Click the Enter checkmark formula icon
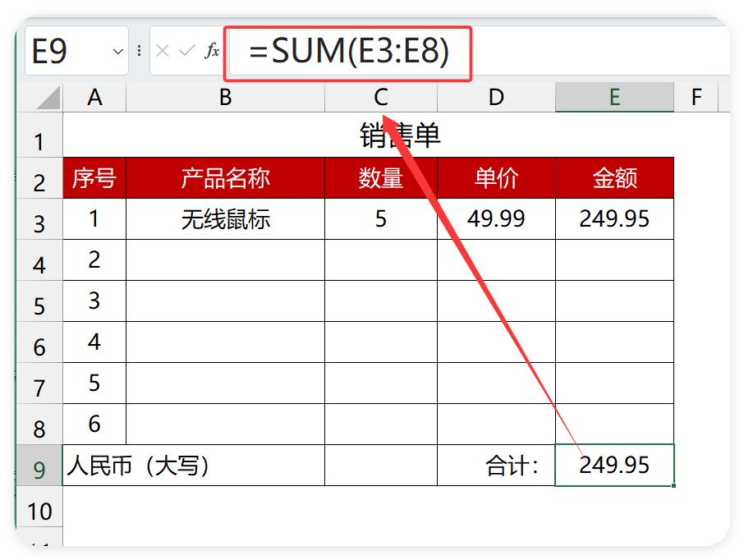Image resolution: width=744 pixels, height=560 pixels. pyautogui.click(x=187, y=50)
